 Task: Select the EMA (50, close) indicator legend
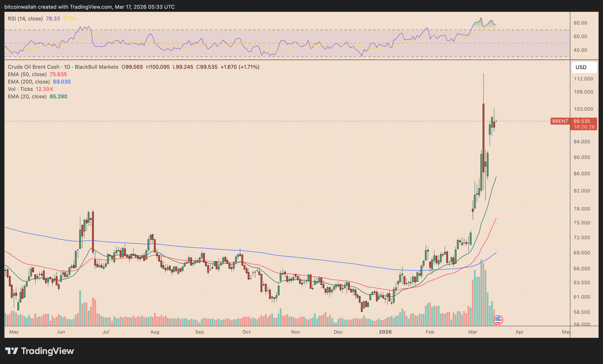coord(27,74)
